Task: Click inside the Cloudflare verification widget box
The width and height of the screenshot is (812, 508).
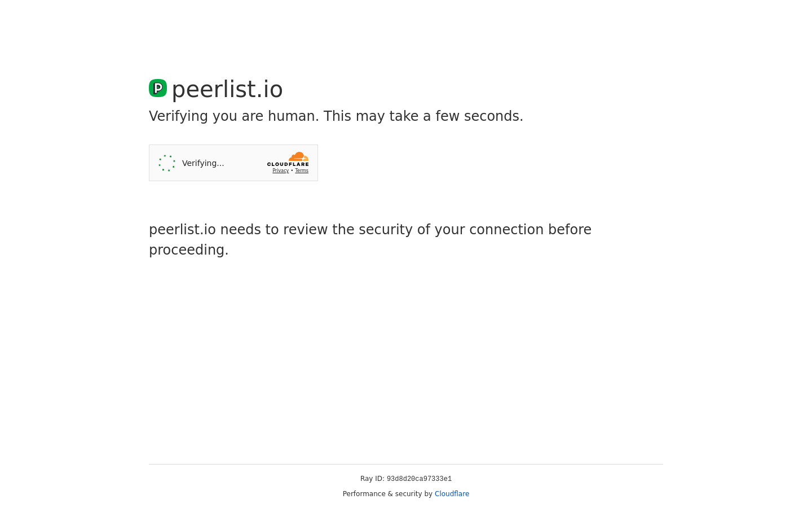Action: click(x=233, y=163)
